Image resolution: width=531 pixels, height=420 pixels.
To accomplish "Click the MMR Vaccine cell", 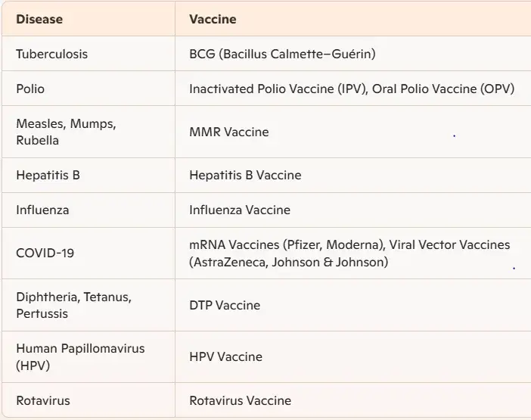I will 353,132.
